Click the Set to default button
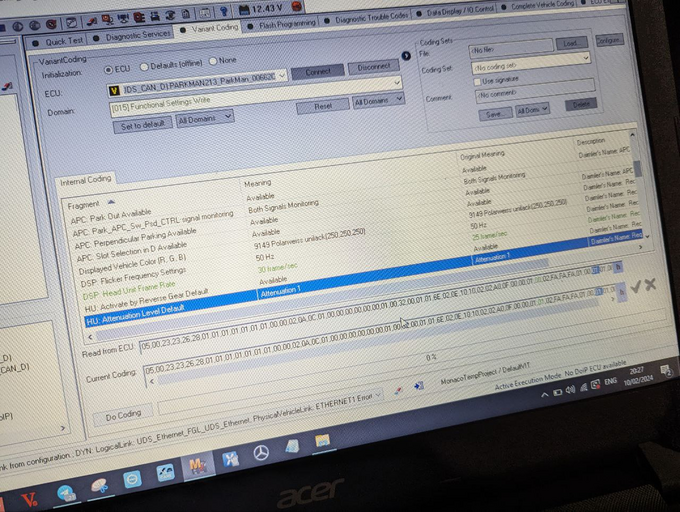 coord(143,126)
